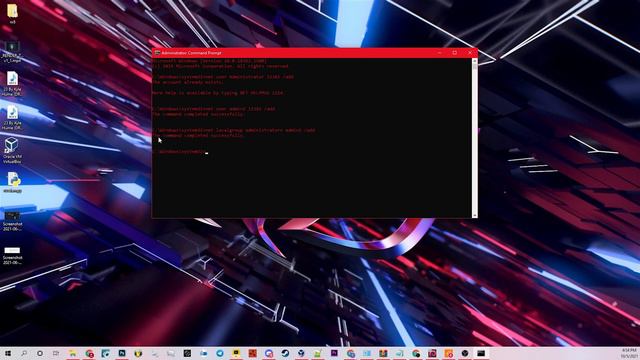Minimize the Command Prompt window
The height and width of the screenshot is (360, 640).
click(x=440, y=53)
